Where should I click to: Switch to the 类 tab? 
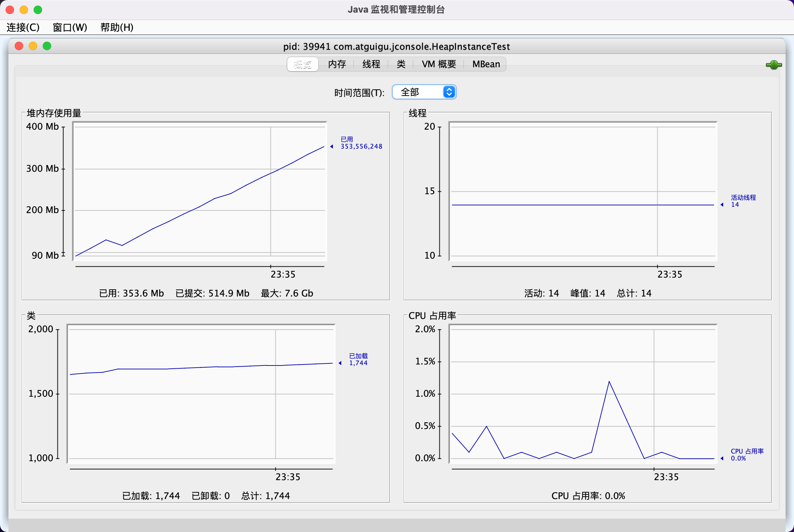401,64
